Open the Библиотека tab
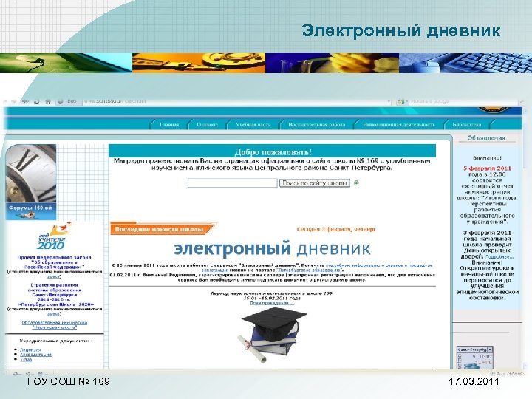 click(466, 125)
